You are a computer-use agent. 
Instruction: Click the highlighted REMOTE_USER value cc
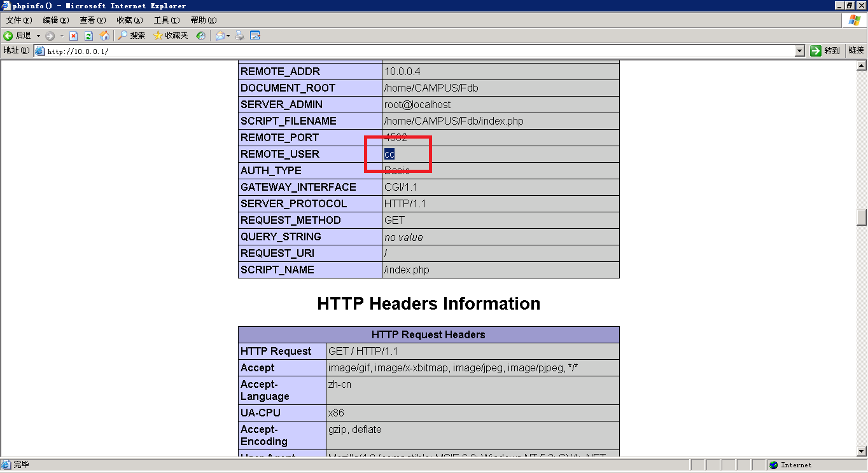coord(389,154)
